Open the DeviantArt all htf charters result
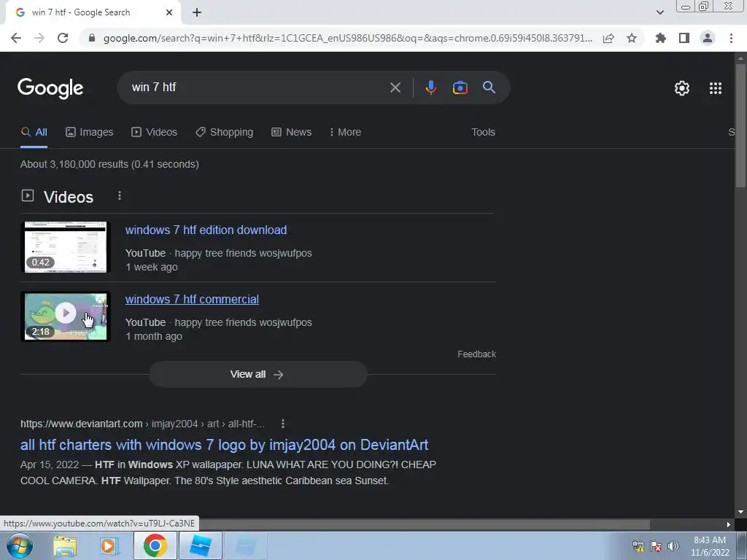 pyautogui.click(x=225, y=445)
